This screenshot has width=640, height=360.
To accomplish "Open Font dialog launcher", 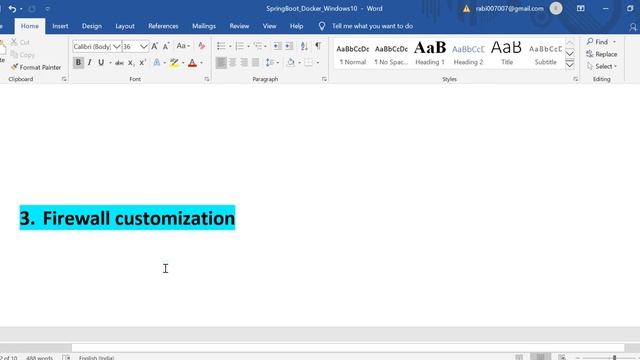I will (207, 79).
